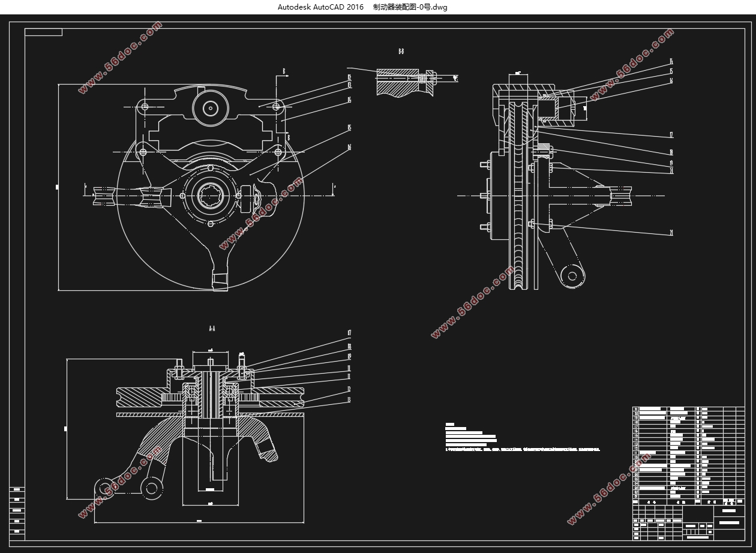756x553 pixels.
Task: Select part balloon number 15 in side view
Action: tap(671, 71)
